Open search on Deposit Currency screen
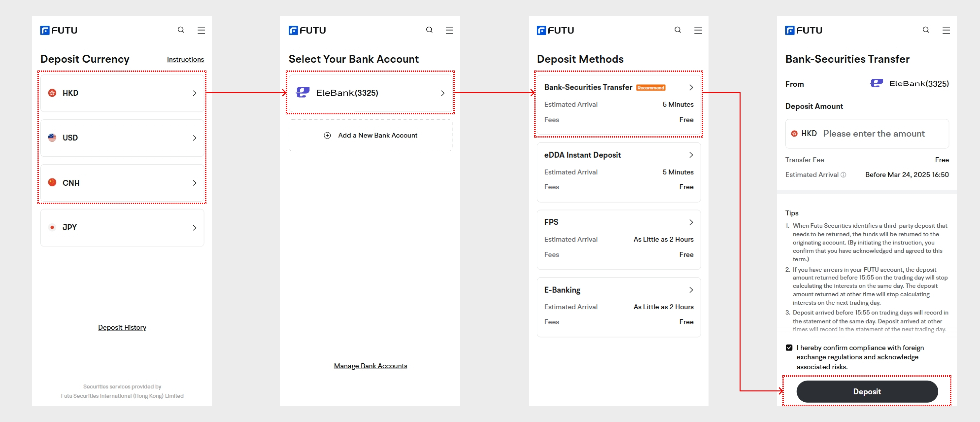The width and height of the screenshot is (980, 422). click(181, 30)
